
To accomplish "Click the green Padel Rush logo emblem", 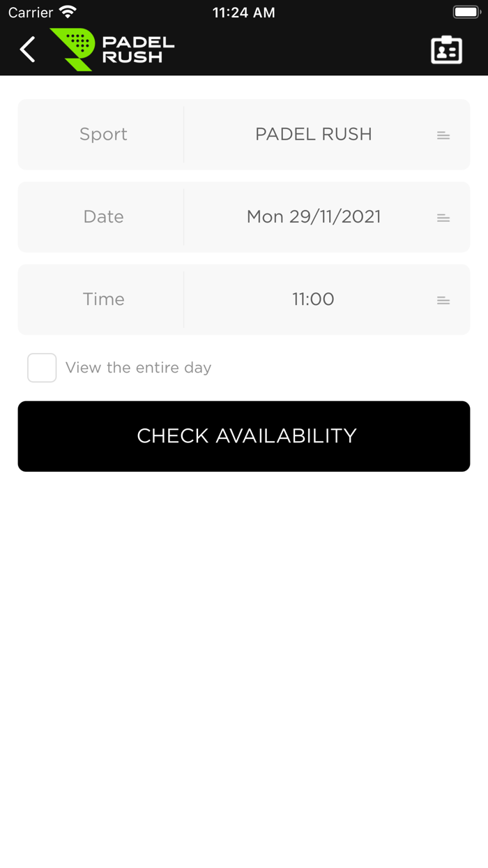I will pos(73,50).
